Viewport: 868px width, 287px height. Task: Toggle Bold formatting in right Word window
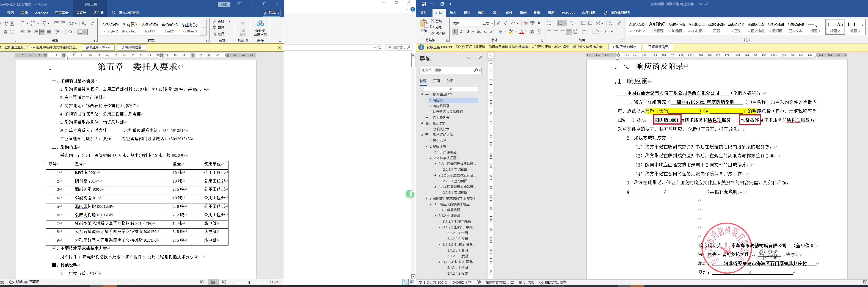[x=454, y=32]
